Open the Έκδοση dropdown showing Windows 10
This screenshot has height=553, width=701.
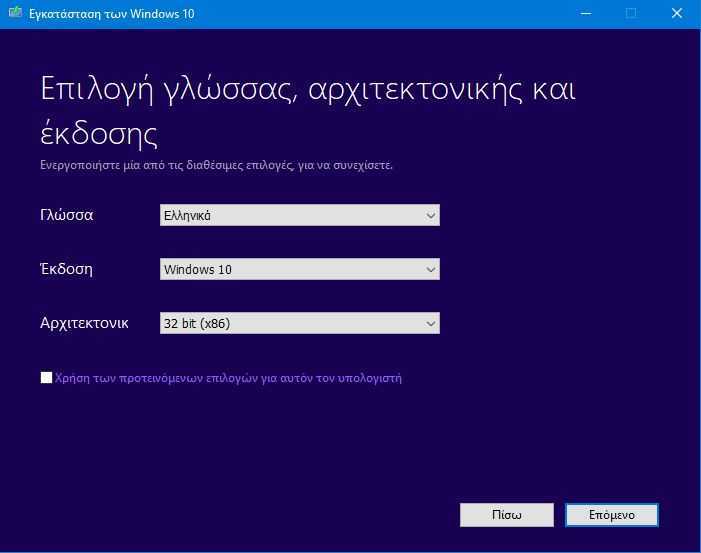coord(300,269)
